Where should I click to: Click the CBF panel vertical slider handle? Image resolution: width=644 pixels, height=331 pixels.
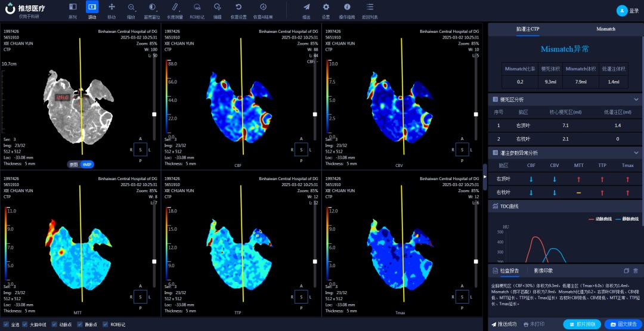click(x=315, y=114)
